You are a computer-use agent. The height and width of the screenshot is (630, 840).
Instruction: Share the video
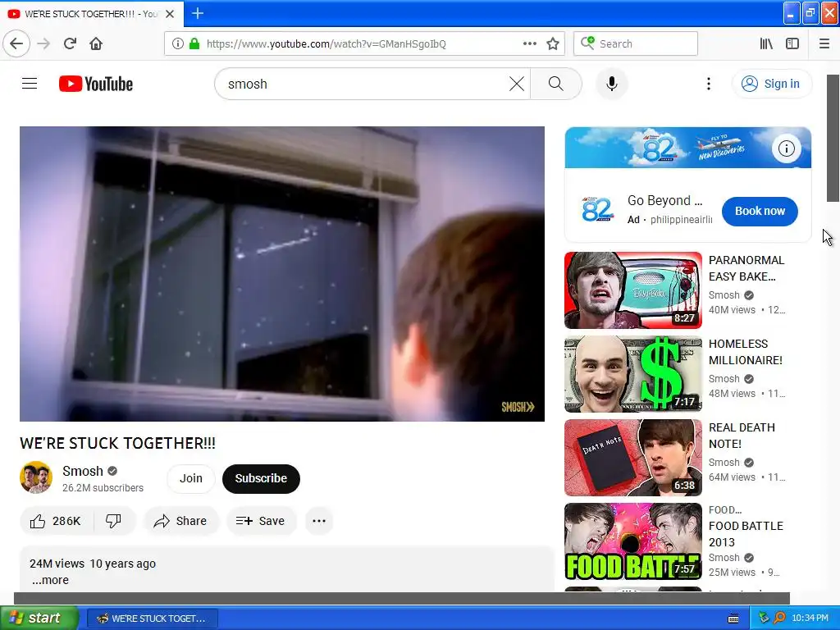pos(181,521)
